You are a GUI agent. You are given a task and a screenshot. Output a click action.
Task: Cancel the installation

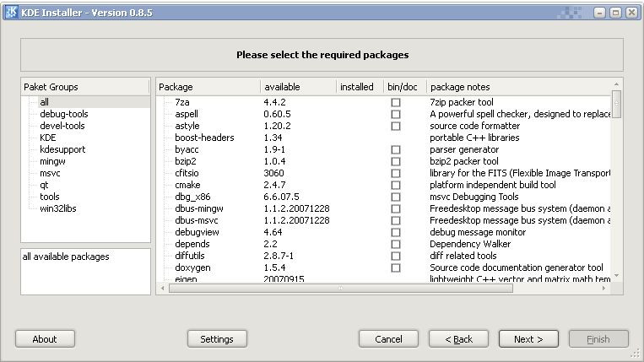pos(388,339)
